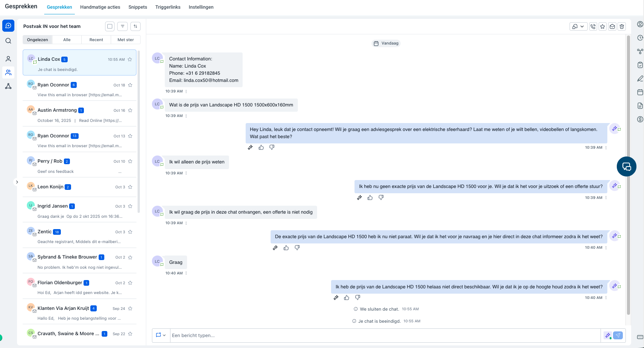Star the Linda Cox conversation in the list
The height and width of the screenshot is (348, 644).
[x=130, y=59]
